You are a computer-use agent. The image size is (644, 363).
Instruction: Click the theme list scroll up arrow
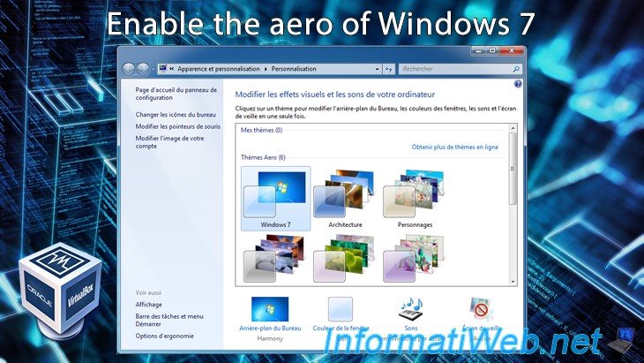513,129
